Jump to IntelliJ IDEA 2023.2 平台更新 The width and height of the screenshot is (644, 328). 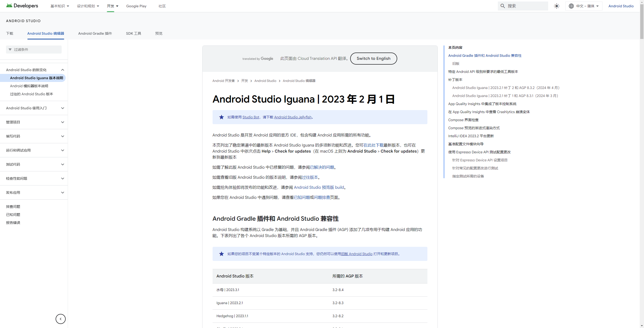click(x=471, y=136)
